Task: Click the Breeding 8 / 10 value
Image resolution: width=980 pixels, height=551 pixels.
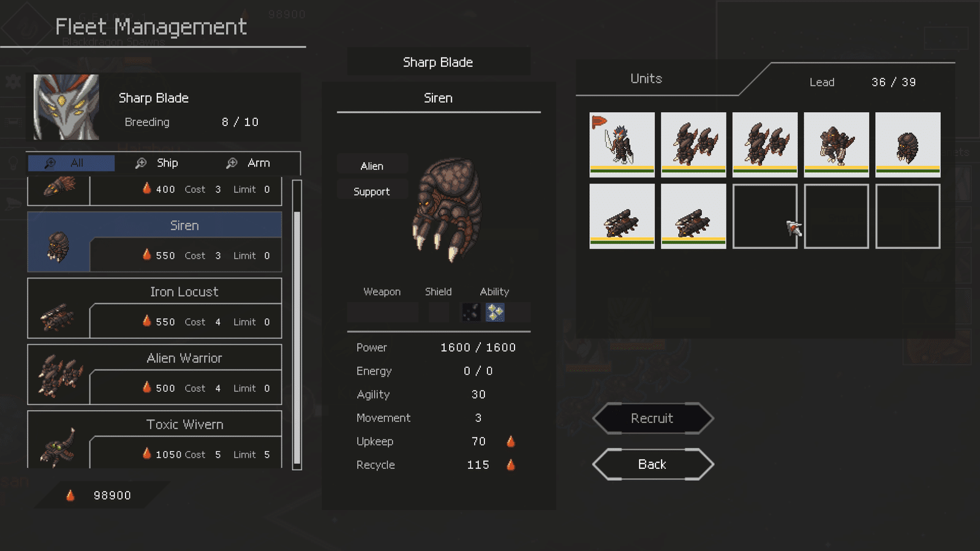Action: click(x=240, y=122)
